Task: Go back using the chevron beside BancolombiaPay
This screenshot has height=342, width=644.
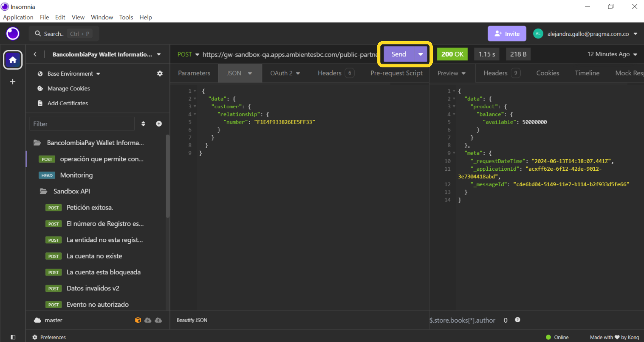Action: (x=35, y=54)
